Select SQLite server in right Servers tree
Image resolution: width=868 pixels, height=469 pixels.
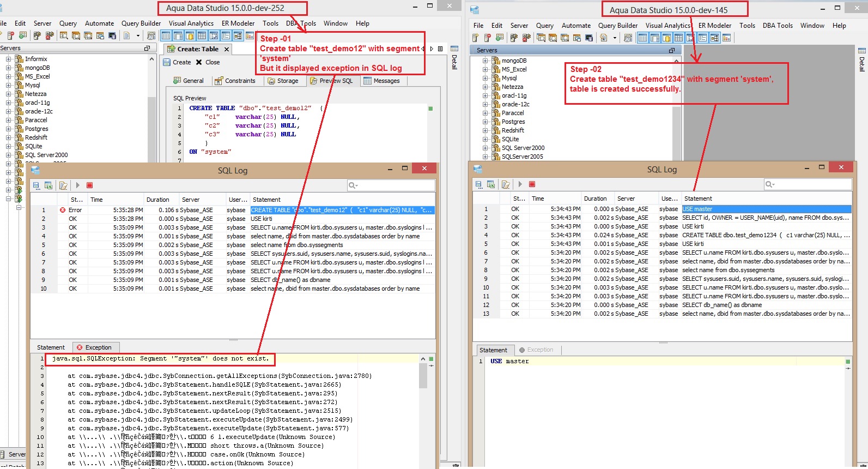point(511,139)
